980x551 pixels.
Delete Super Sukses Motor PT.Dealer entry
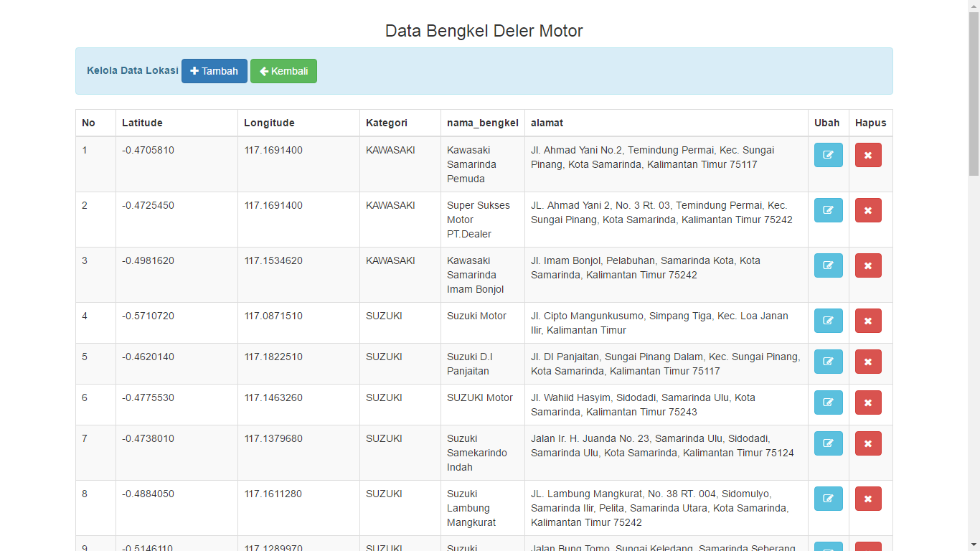click(x=868, y=210)
